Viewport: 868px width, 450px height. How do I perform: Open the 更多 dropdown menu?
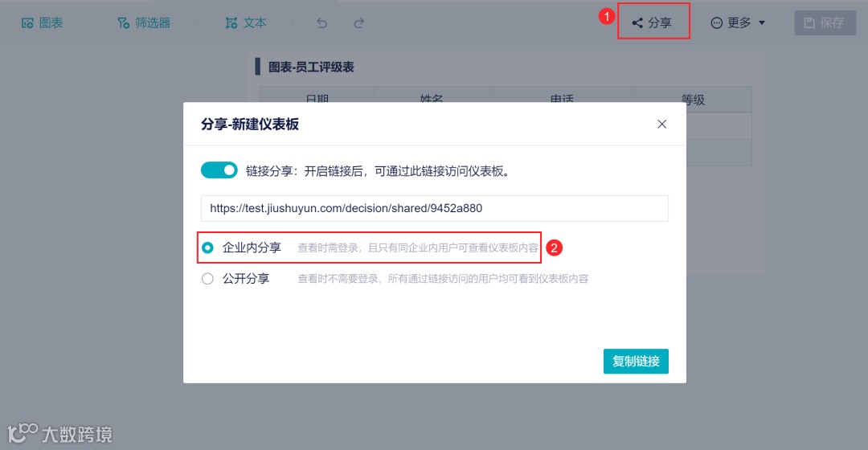(x=738, y=22)
